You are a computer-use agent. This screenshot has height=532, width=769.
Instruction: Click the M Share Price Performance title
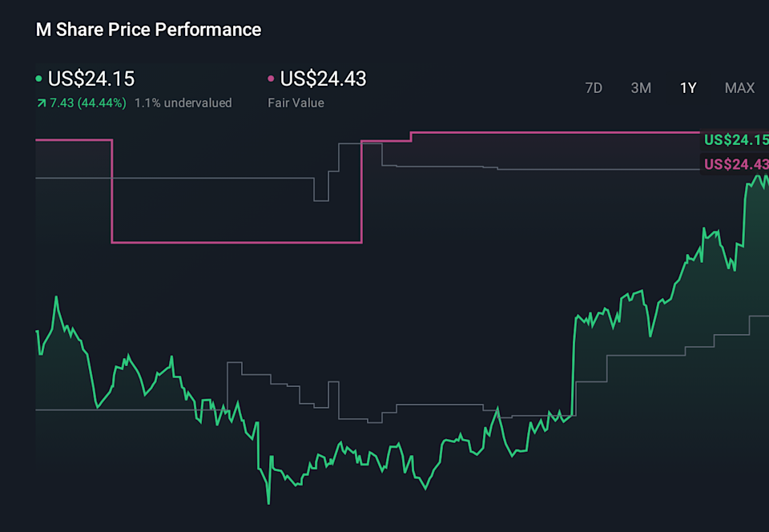point(148,30)
